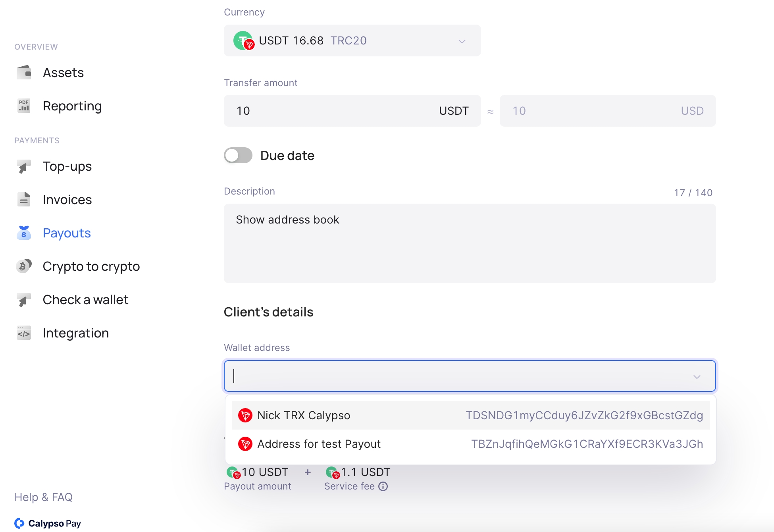Click the Invoices document icon
Viewport: 774px width, 532px height.
coord(24,199)
